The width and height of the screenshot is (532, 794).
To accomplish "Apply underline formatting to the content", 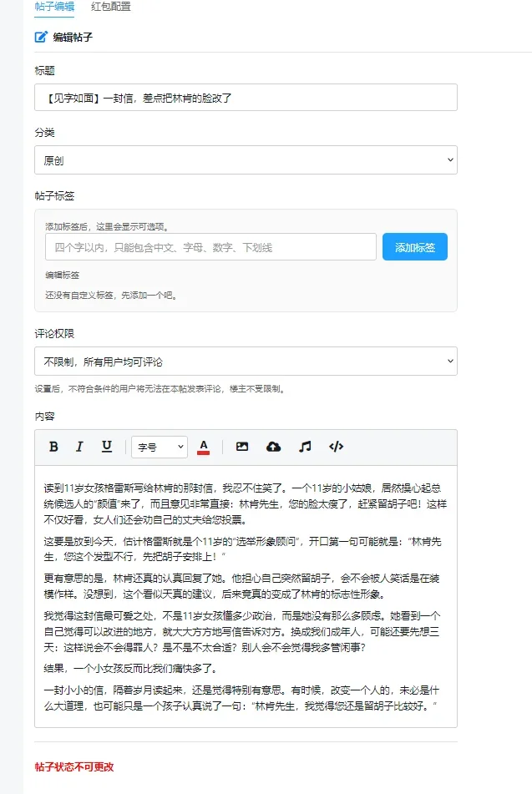I will coord(106,447).
